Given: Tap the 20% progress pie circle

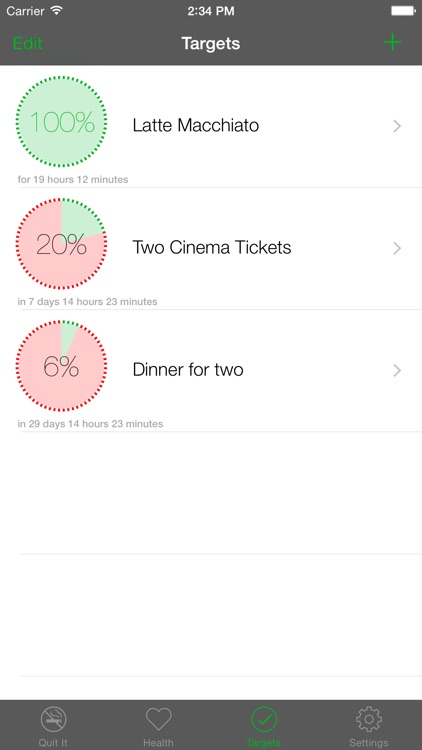Looking at the screenshot, I should [x=61, y=243].
